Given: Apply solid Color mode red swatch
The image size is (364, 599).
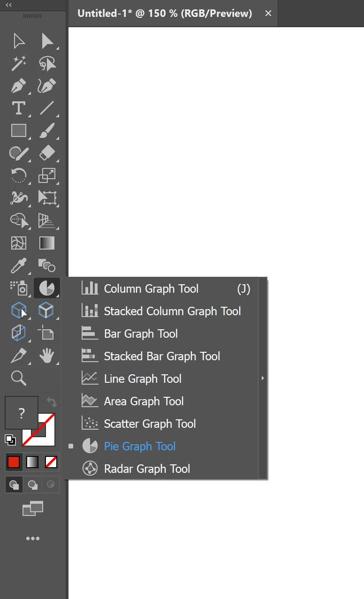Looking at the screenshot, I should coord(14,462).
